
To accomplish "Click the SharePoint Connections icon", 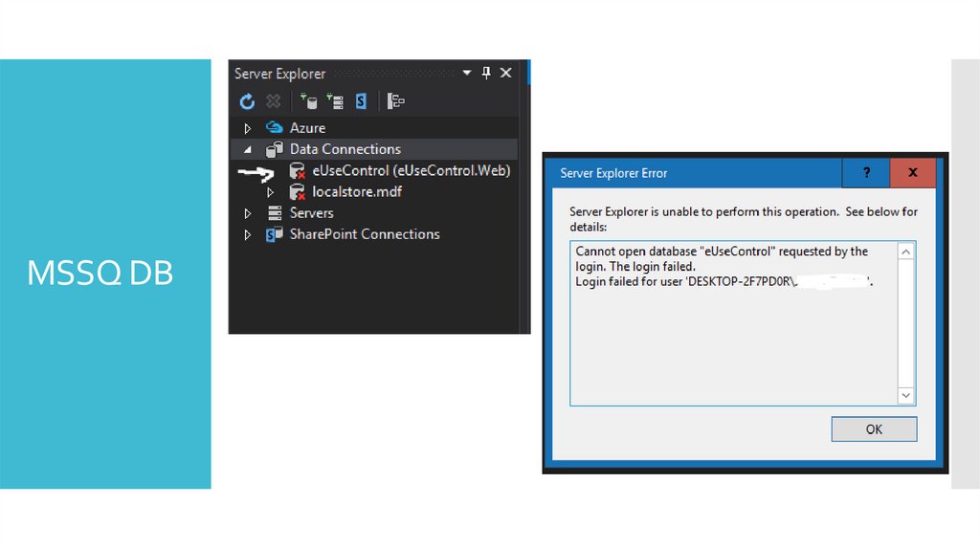I will tap(275, 234).
